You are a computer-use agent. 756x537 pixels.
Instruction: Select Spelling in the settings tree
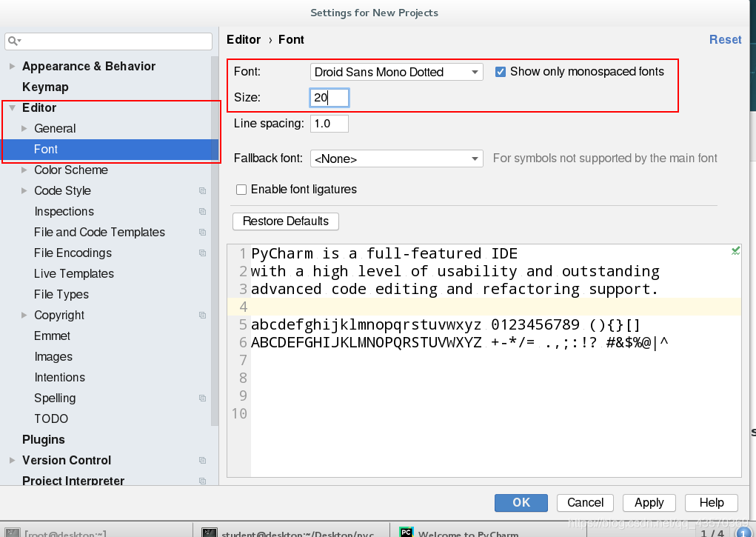coord(55,398)
